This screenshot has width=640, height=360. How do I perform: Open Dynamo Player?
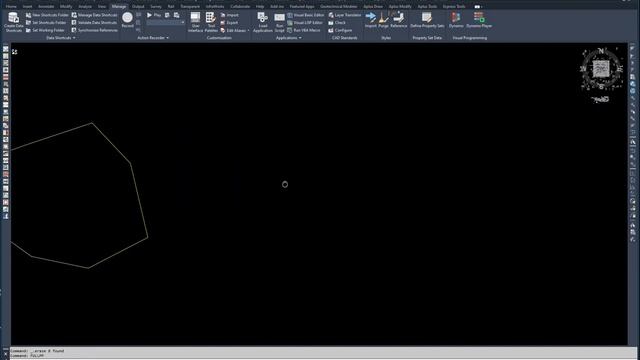[479, 20]
